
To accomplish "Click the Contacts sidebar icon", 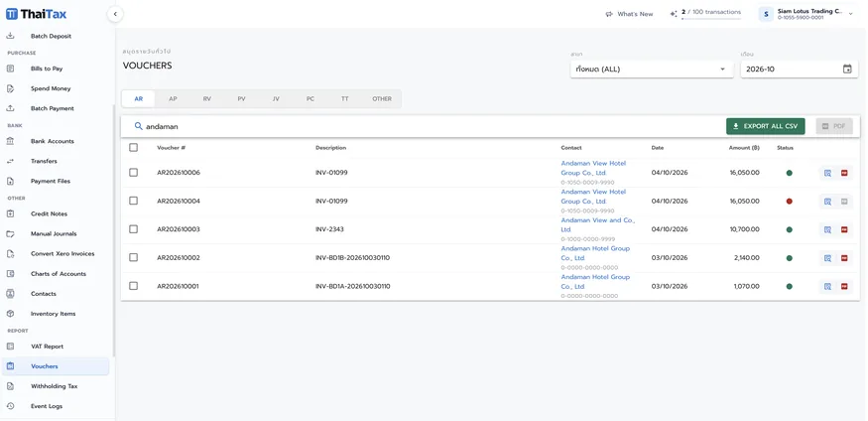I will coord(10,294).
